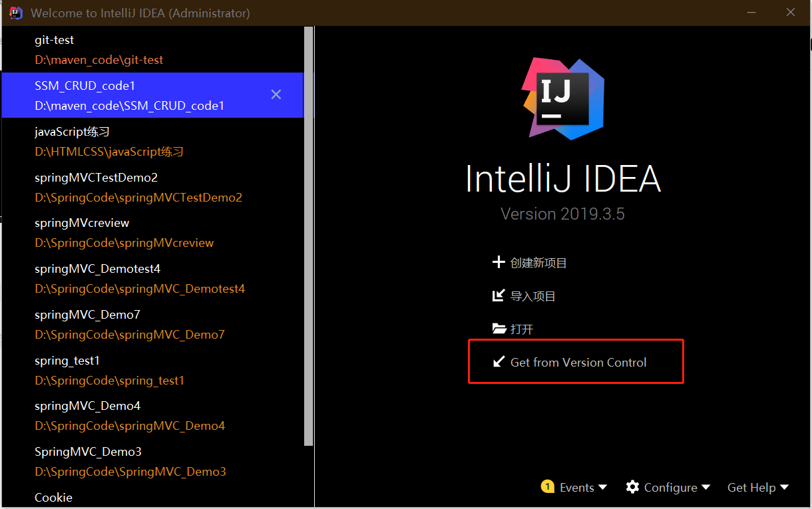Open the springMVcreview project
812x509 pixels.
pos(152,232)
